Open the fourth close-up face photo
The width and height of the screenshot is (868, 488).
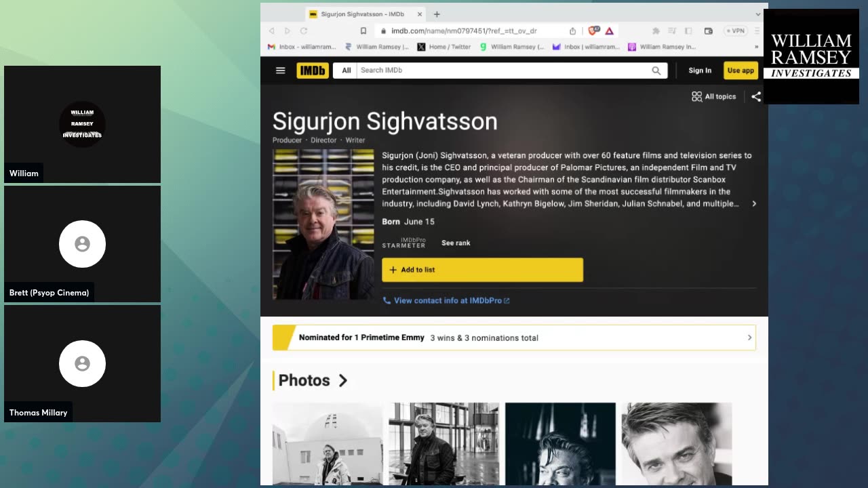[677, 444]
